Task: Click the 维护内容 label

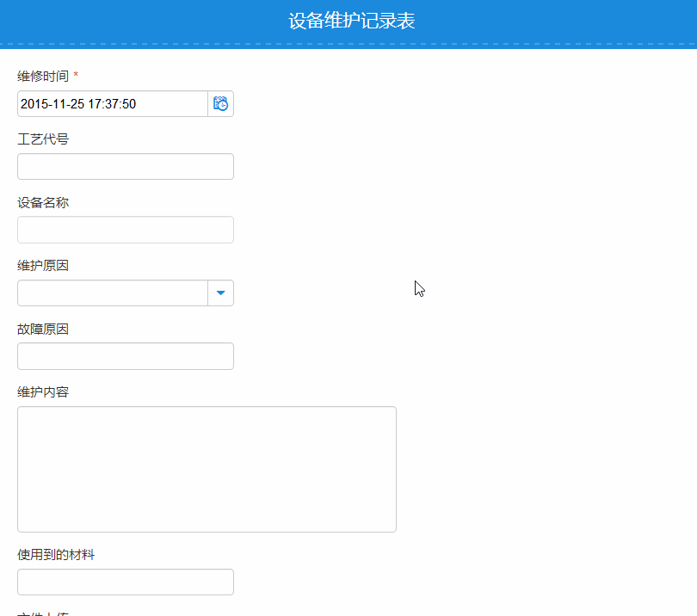Action: click(43, 391)
